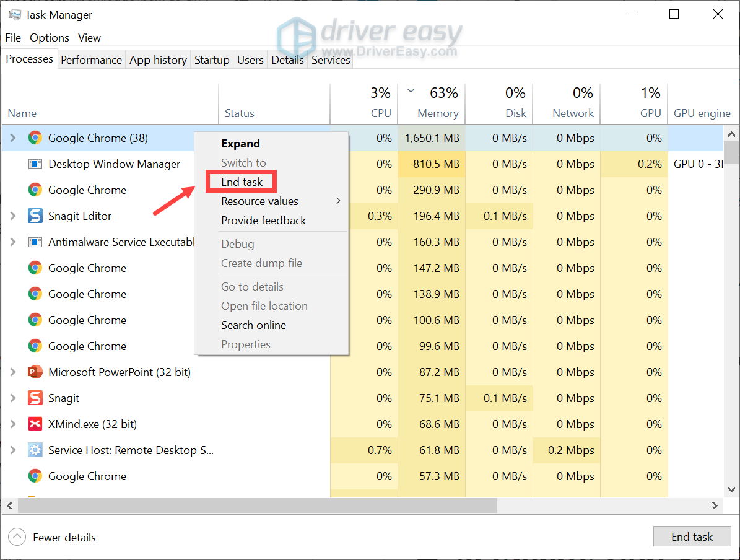Viewport: 740px width, 560px height.
Task: Expand the Google Chrome (38) process group
Action: click(x=13, y=138)
